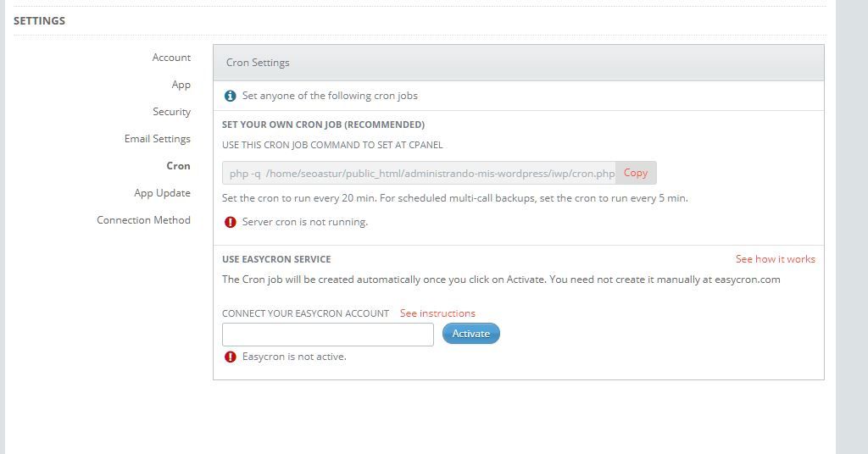Copy the cron job command

(x=636, y=173)
